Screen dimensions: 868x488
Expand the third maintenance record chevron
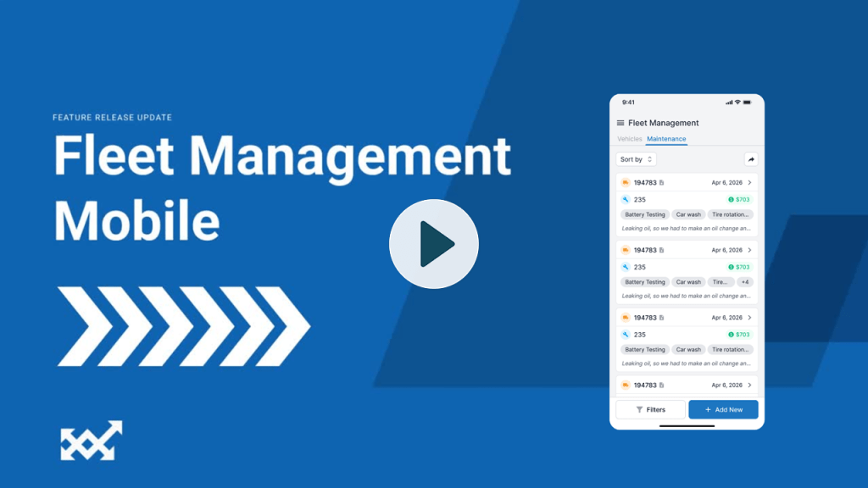tap(749, 318)
